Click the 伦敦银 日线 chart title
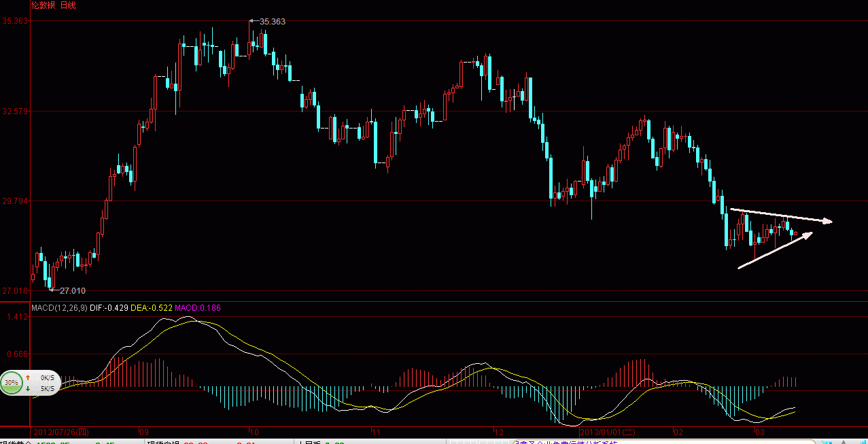The image size is (868, 444). point(54,5)
